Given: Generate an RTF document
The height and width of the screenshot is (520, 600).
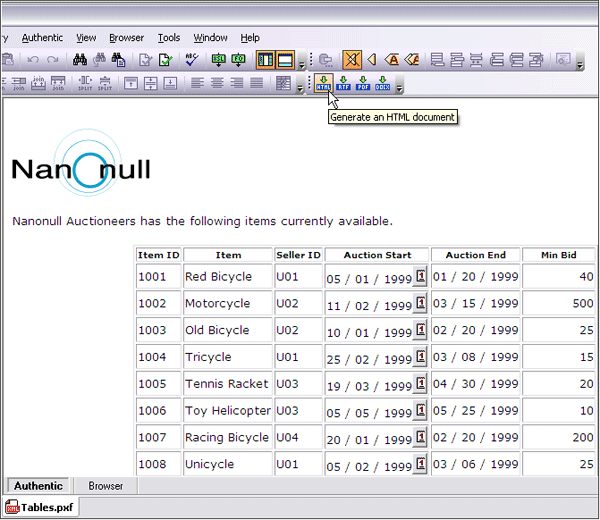Looking at the screenshot, I should coord(343,84).
